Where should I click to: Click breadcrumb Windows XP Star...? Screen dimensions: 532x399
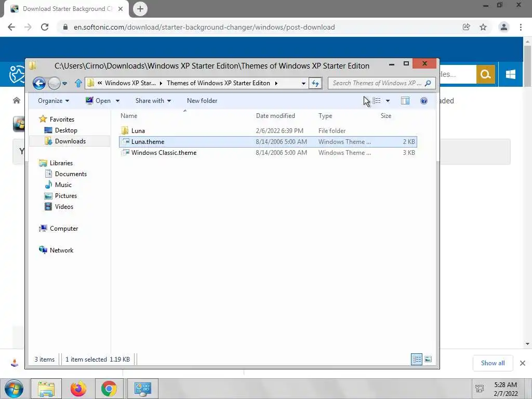click(130, 83)
